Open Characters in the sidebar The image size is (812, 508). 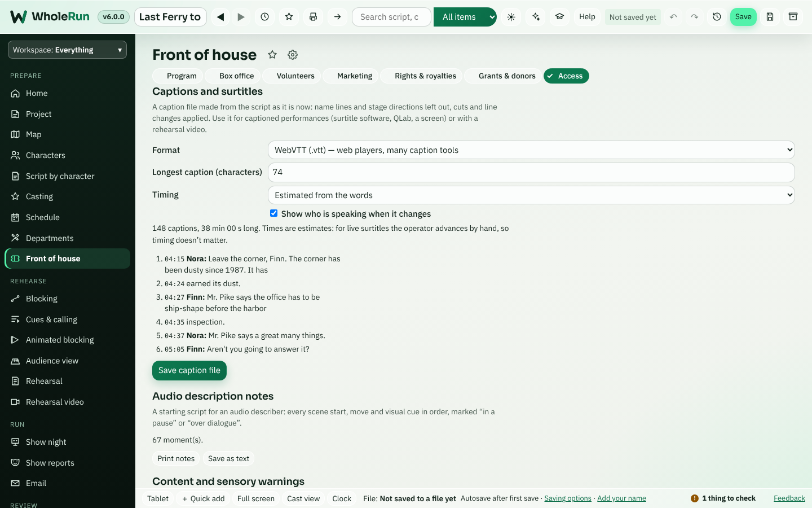pos(68,155)
